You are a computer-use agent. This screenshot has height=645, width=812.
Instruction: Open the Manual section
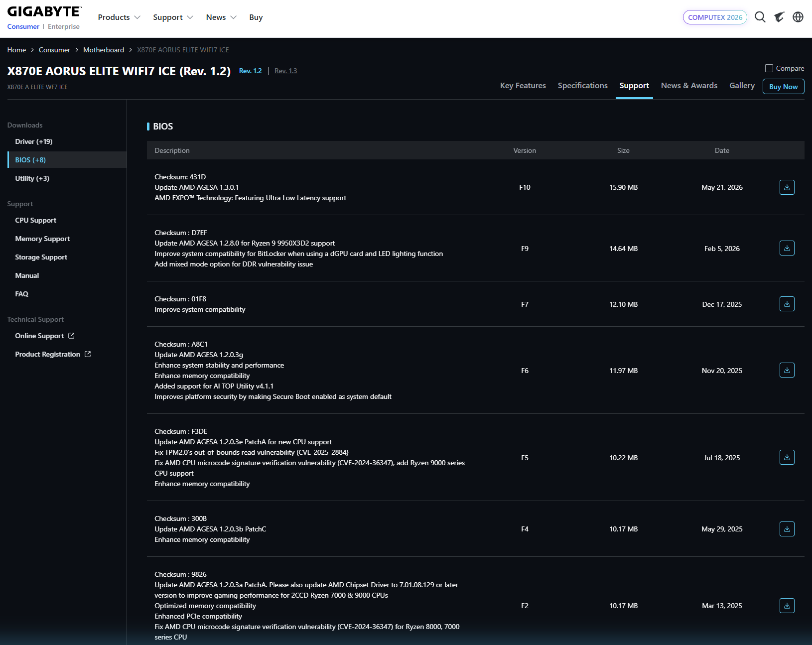click(x=27, y=275)
